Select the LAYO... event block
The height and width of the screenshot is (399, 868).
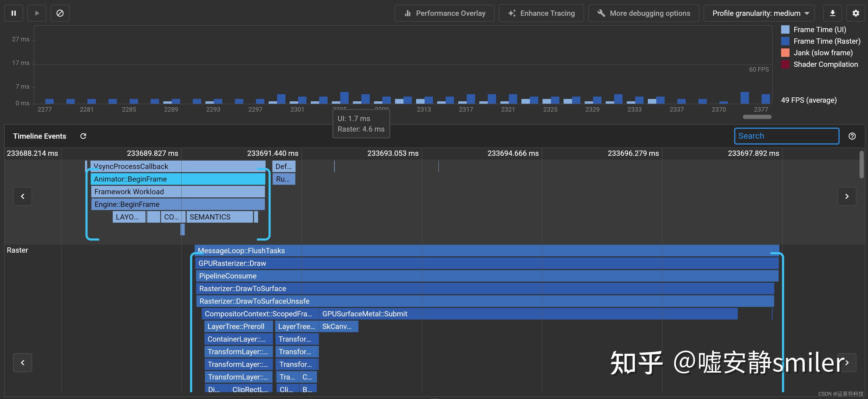(129, 217)
